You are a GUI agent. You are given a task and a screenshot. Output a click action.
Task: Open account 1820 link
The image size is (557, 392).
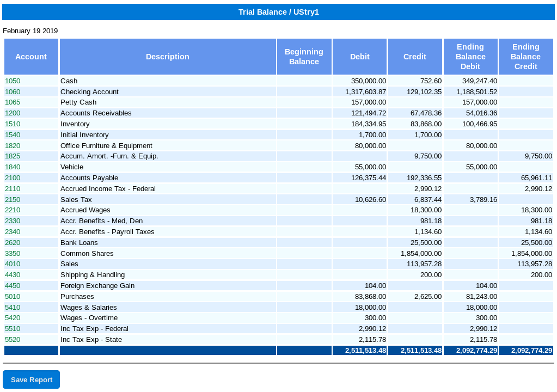point(13,145)
